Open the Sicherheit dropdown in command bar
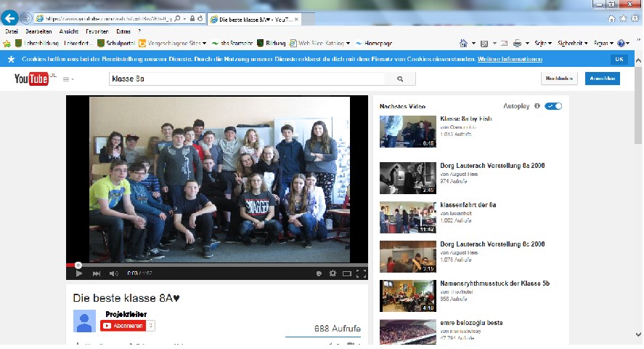 coord(573,43)
